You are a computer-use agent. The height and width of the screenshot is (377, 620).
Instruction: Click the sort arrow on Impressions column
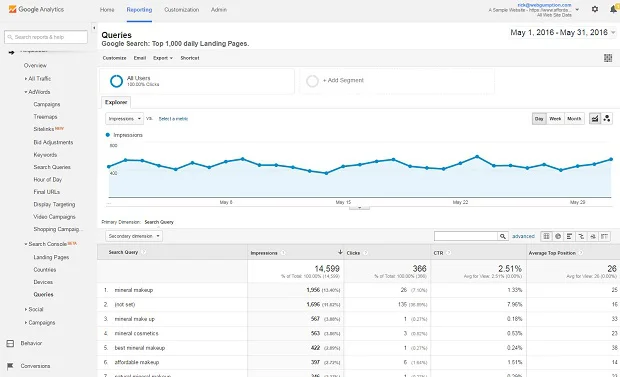coord(340,252)
